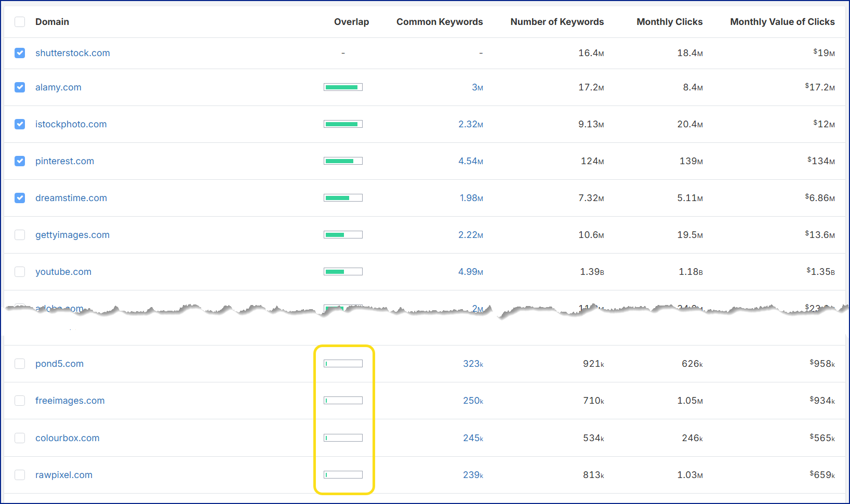Open the freeimages.com domain link
The width and height of the screenshot is (850, 504).
pyautogui.click(x=70, y=401)
